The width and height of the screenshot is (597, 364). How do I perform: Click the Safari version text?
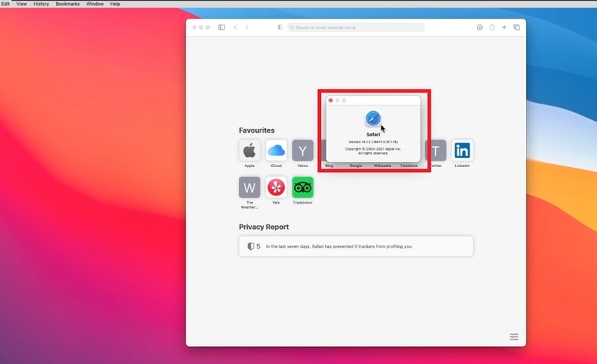click(373, 142)
